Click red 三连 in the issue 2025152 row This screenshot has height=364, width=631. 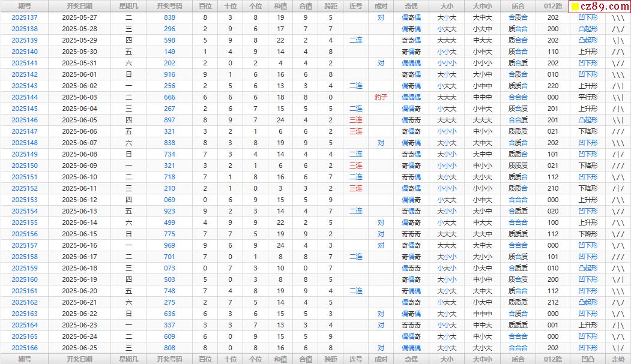pyautogui.click(x=356, y=188)
